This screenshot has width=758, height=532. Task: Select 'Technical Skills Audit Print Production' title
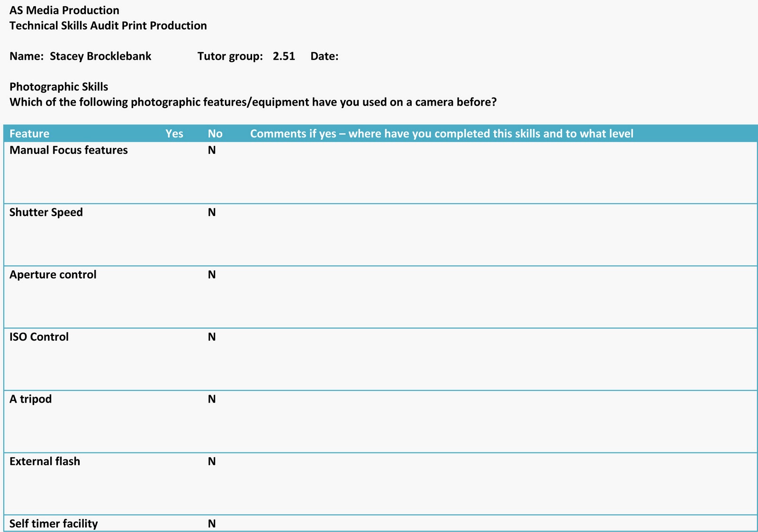tap(108, 26)
